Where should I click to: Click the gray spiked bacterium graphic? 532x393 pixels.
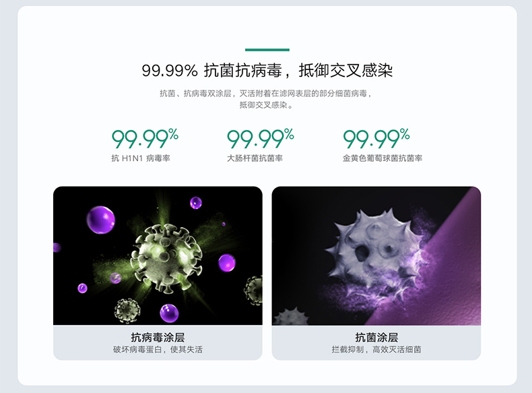pyautogui.click(x=375, y=248)
